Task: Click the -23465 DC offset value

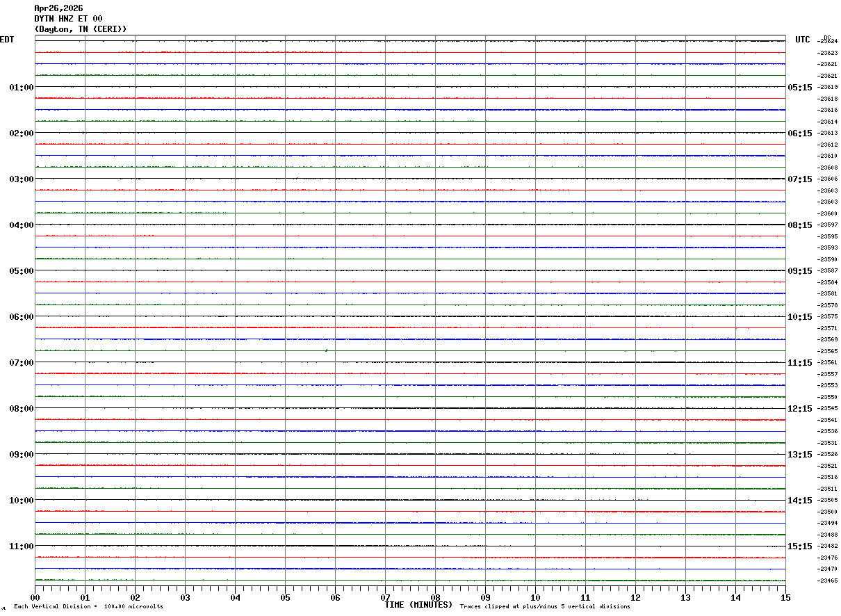Action: click(827, 581)
